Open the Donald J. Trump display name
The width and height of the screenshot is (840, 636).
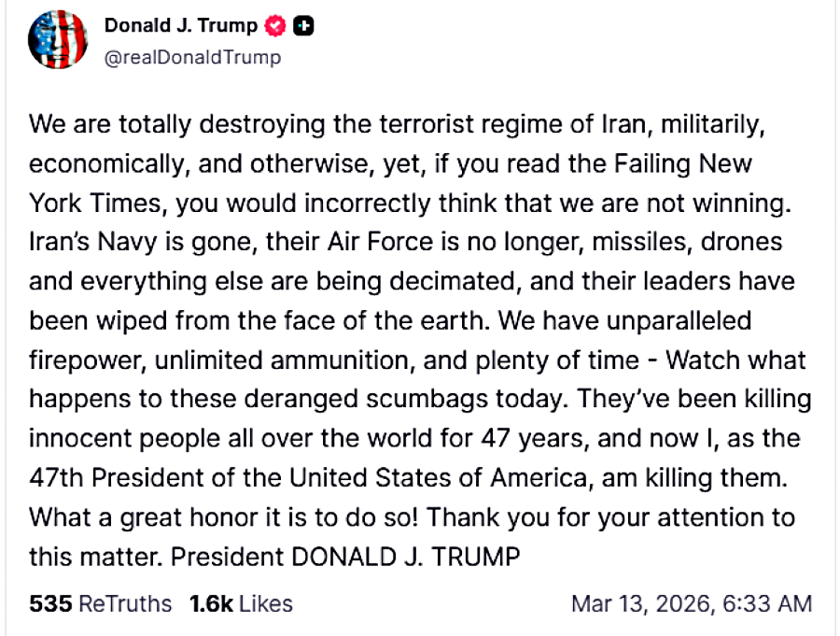(x=180, y=27)
